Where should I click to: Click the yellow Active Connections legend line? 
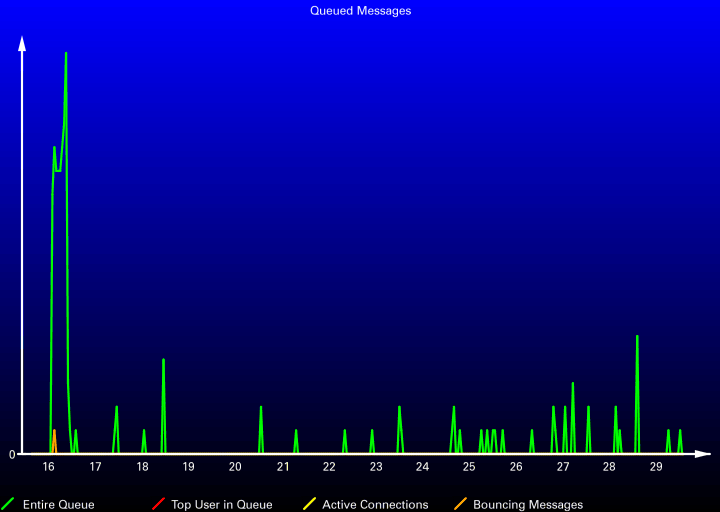point(309,504)
